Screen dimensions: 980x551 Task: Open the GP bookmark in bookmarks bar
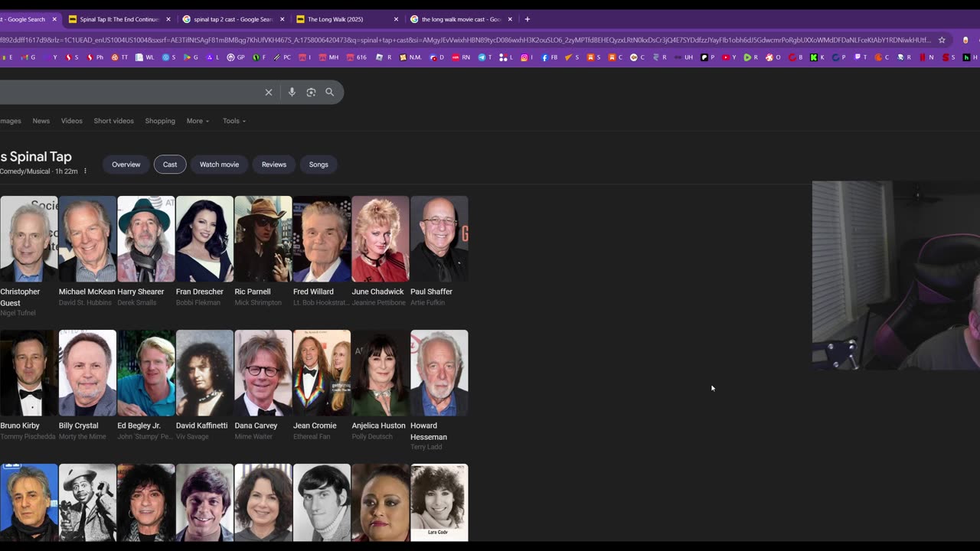(x=235, y=57)
